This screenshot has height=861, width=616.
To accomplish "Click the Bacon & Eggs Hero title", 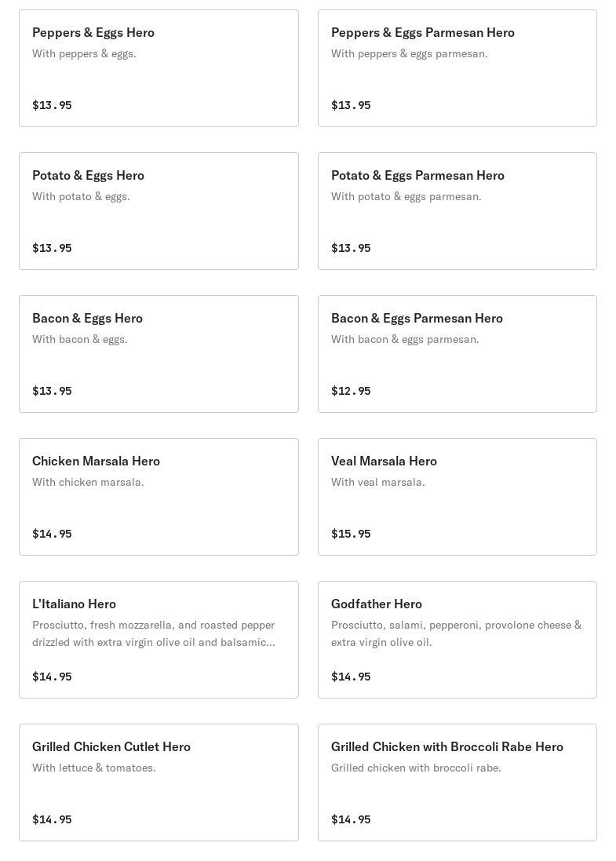I will click(87, 318).
